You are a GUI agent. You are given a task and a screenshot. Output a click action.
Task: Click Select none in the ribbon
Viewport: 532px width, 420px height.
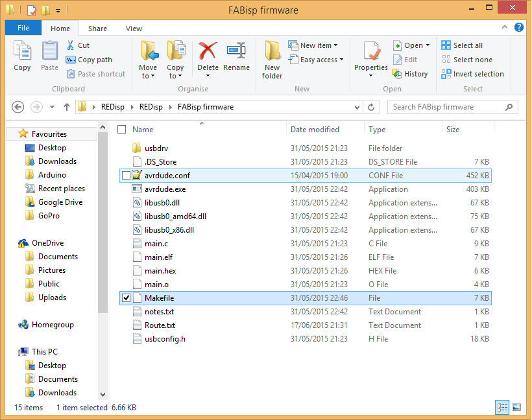click(466, 60)
